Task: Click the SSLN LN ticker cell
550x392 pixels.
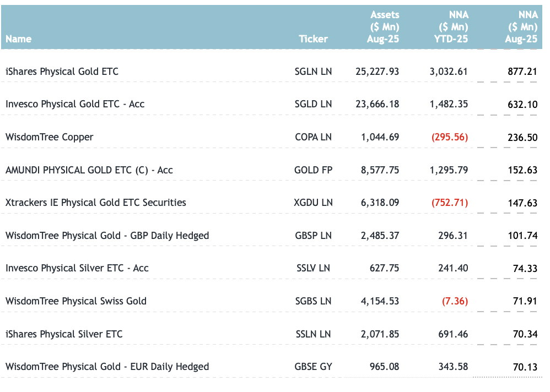Action: (314, 334)
